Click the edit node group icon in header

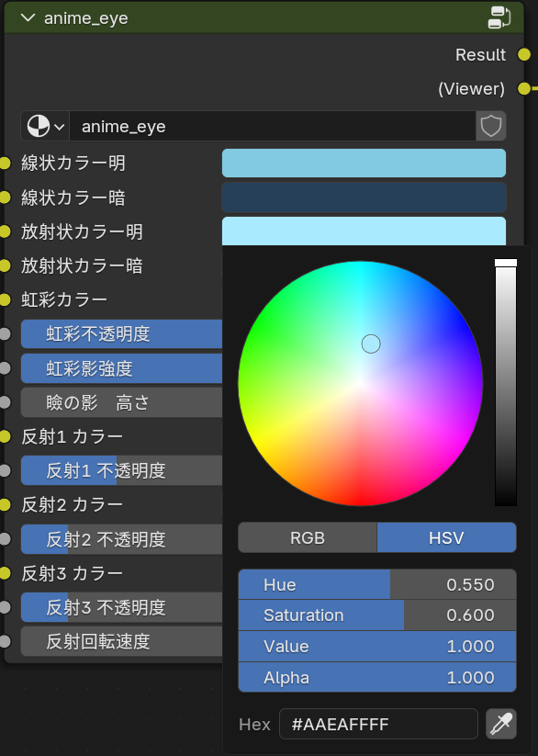[x=499, y=17]
